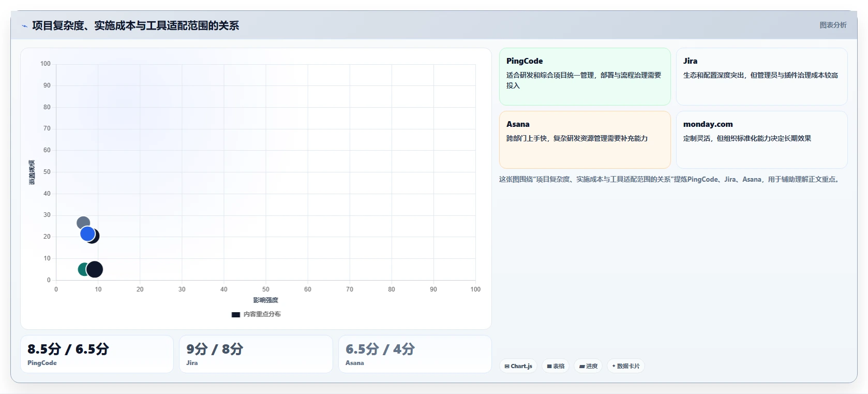The width and height of the screenshot is (868, 394).
Task: Click the 内容重点分布 legend text
Action: coord(262,314)
